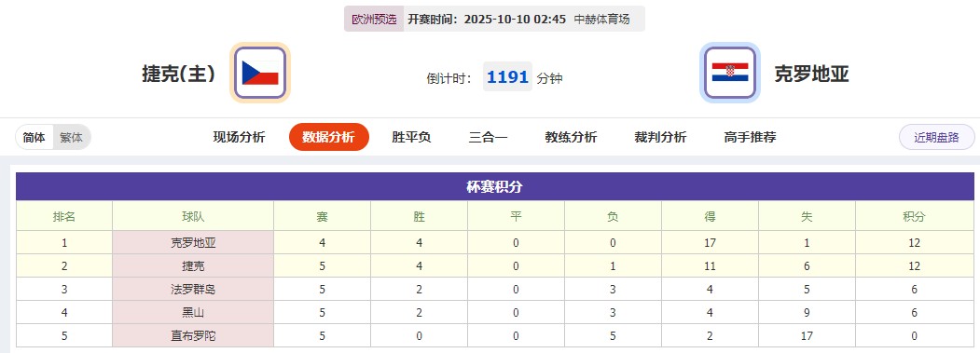Click goals-against value 9 in 黑山 row
Image resolution: width=980 pixels, height=353 pixels.
click(x=807, y=312)
